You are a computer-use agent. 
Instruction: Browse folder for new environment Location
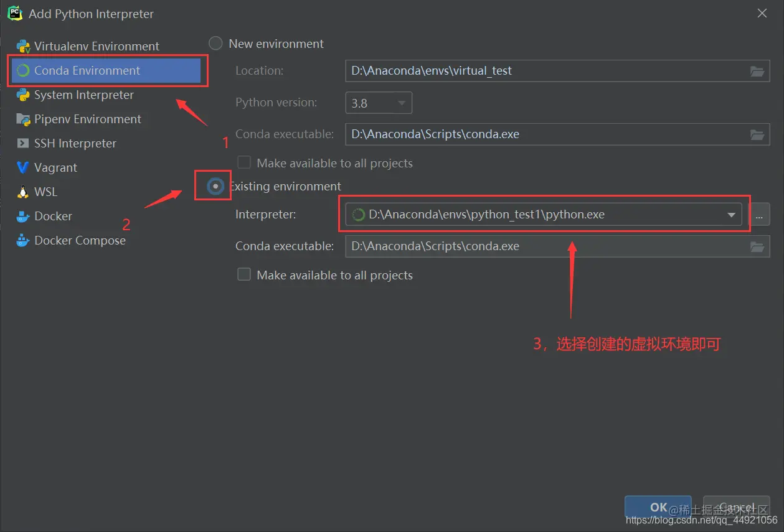tap(757, 71)
